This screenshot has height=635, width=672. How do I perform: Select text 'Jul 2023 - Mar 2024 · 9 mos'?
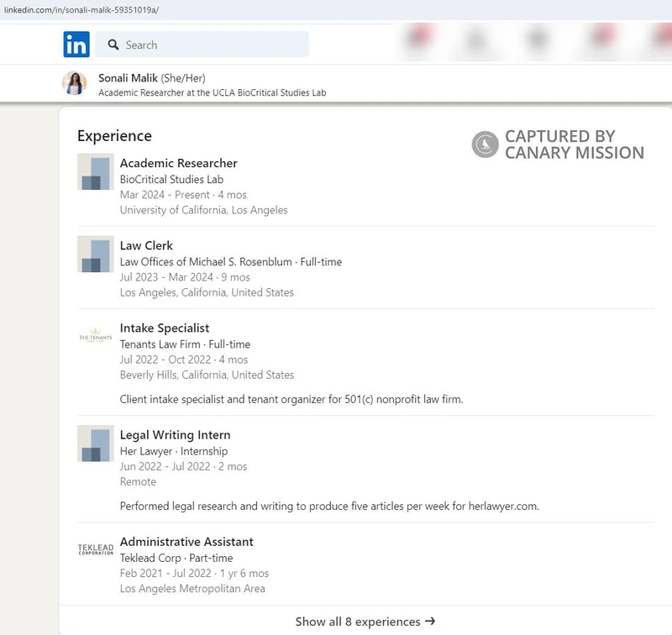pos(185,277)
